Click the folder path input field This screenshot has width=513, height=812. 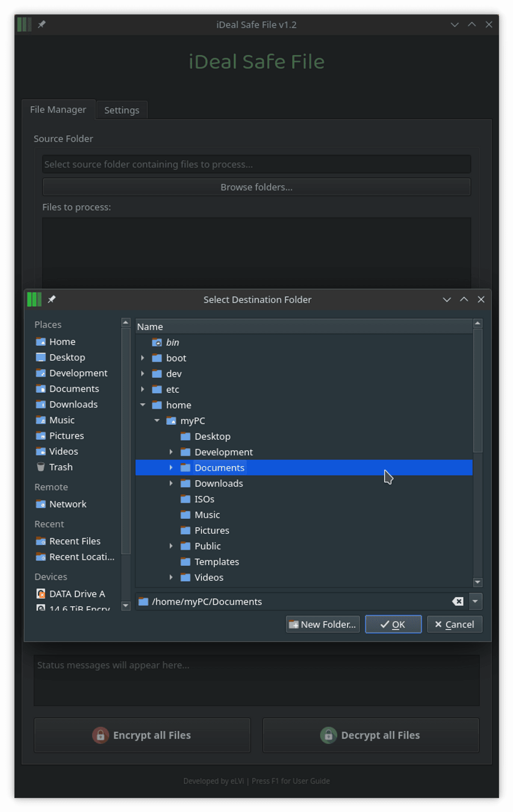click(295, 602)
